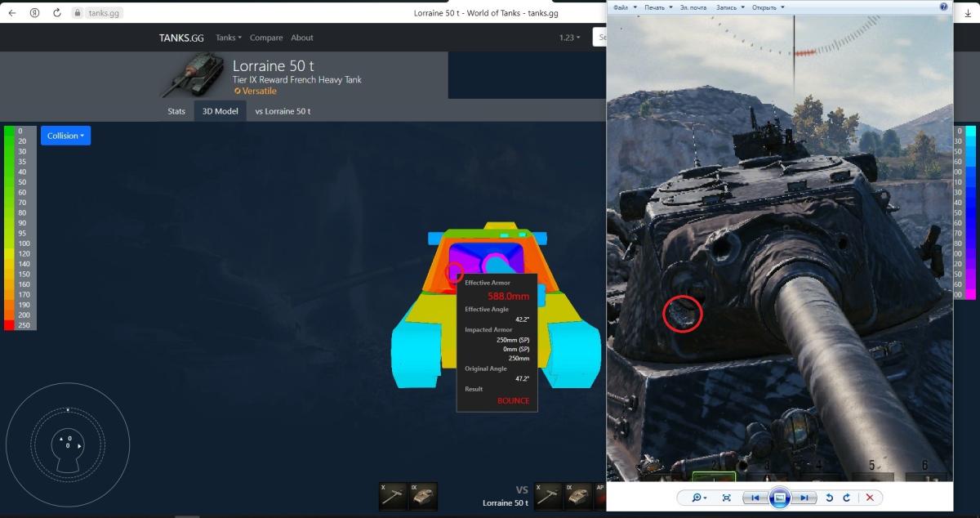This screenshot has width=980, height=518.
Task: Select the left tier X gun icon
Action: point(394,496)
